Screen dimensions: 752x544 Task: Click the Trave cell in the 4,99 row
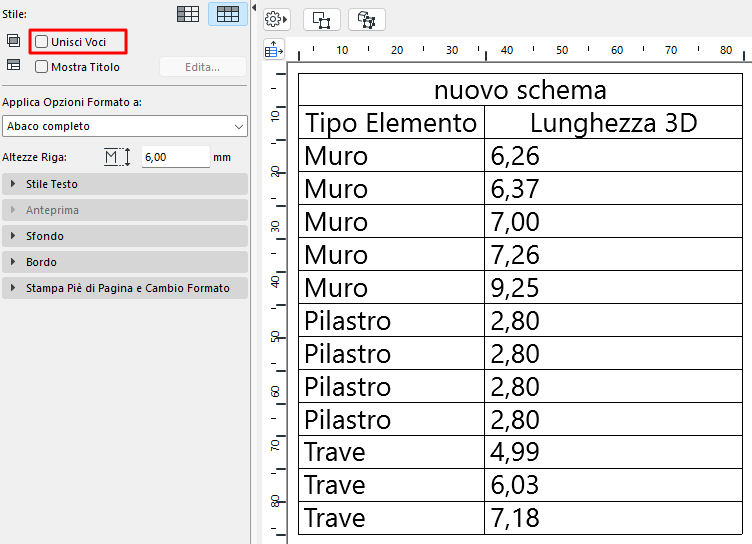tap(391, 452)
